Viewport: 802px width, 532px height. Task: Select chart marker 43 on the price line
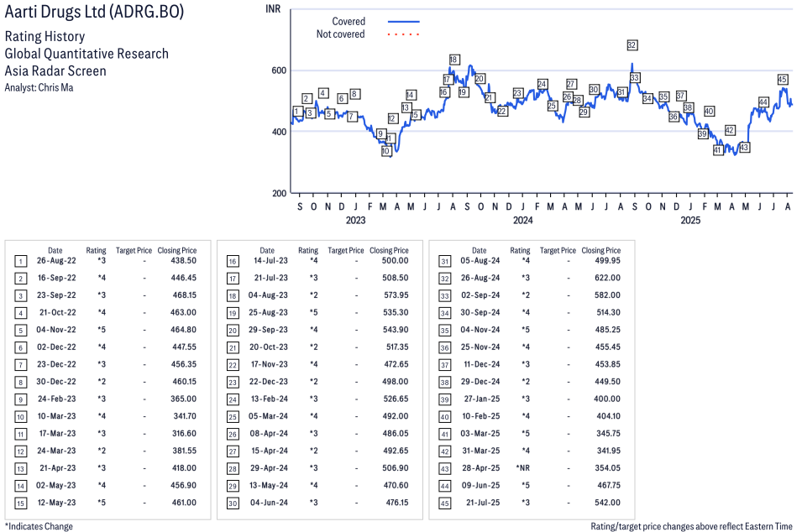click(744, 147)
